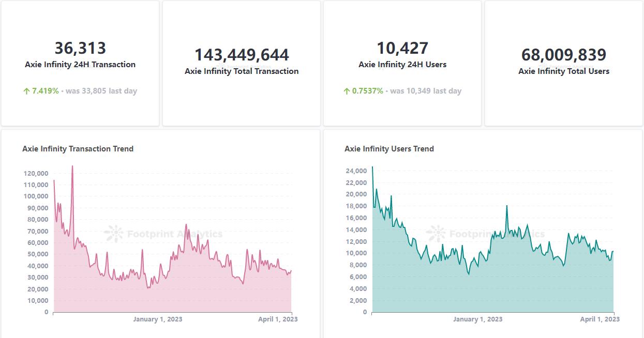Viewport: 644px width, 338px height.
Task: Select the Axie Infinity 24H Users label
Action: pos(402,65)
